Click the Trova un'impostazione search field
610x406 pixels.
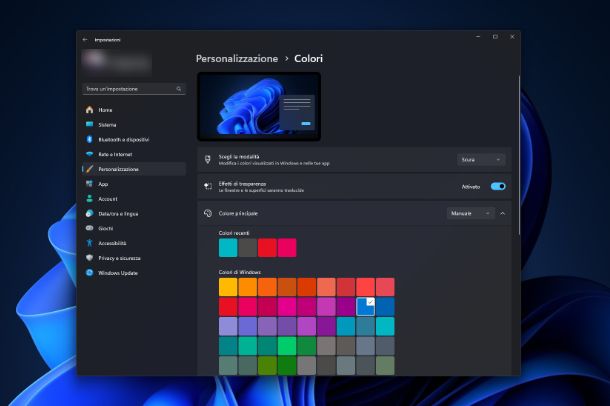(x=133, y=89)
